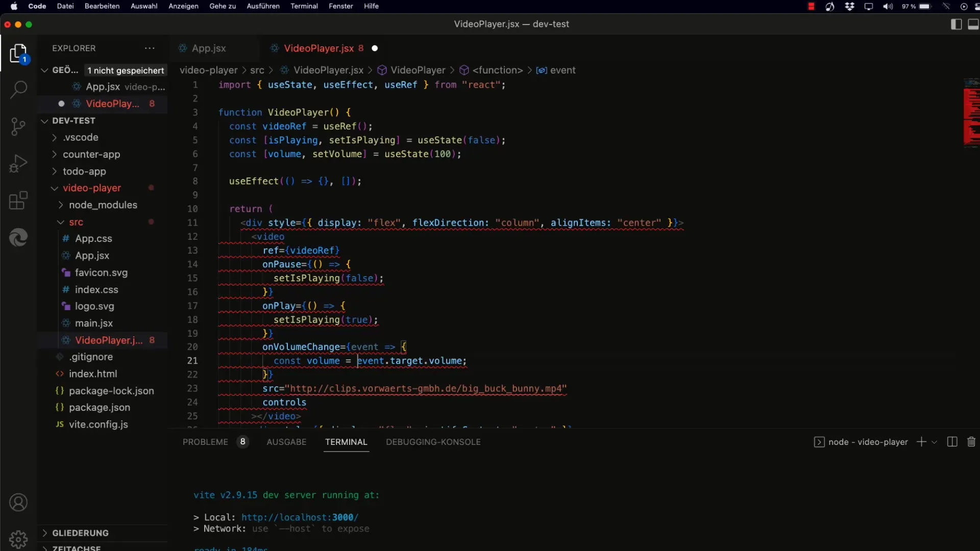980x551 pixels.
Task: Select node - video-player terminal entry
Action: tap(861, 442)
